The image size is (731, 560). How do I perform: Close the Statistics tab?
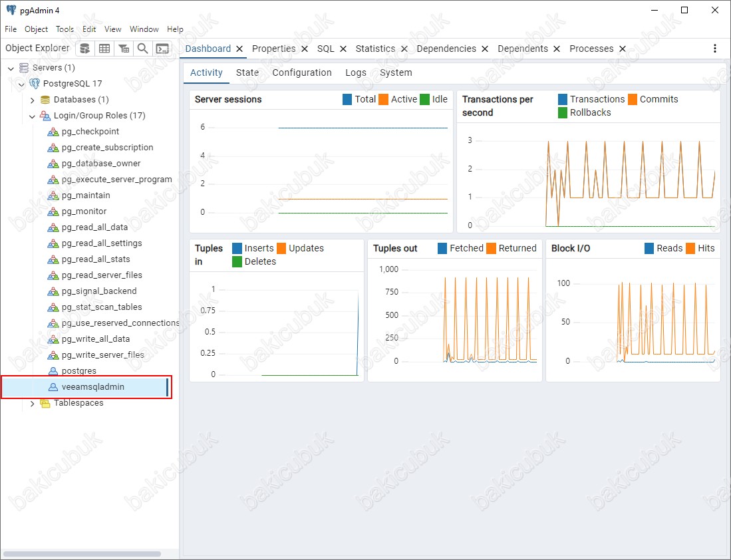404,49
